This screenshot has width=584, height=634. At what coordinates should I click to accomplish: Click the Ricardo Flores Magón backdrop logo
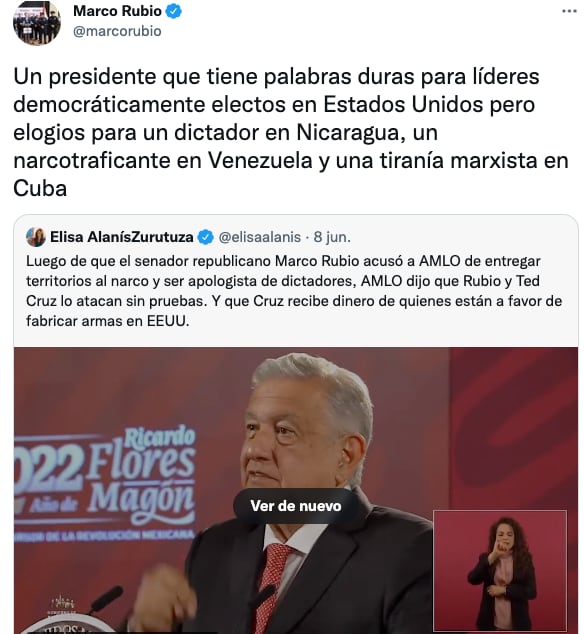click(105, 483)
